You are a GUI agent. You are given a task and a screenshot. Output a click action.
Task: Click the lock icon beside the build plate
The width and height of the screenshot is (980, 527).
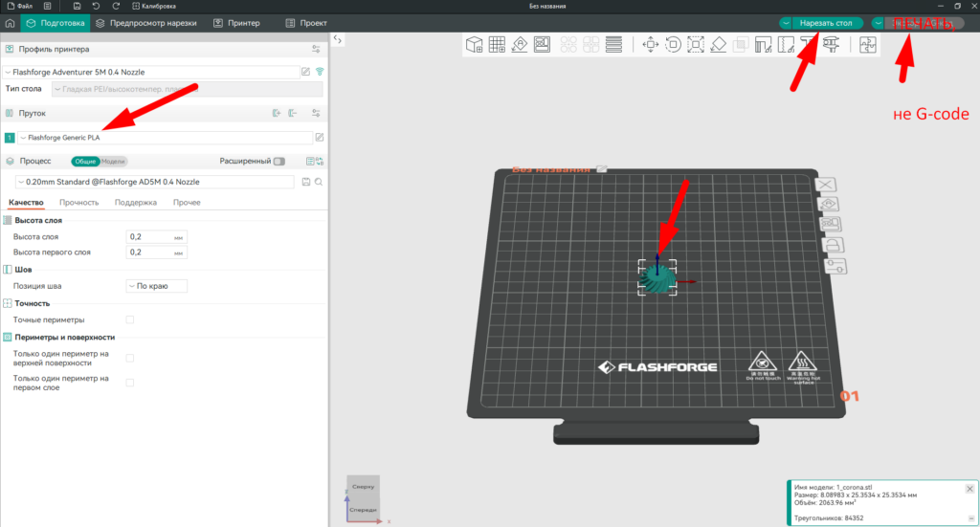point(833,246)
